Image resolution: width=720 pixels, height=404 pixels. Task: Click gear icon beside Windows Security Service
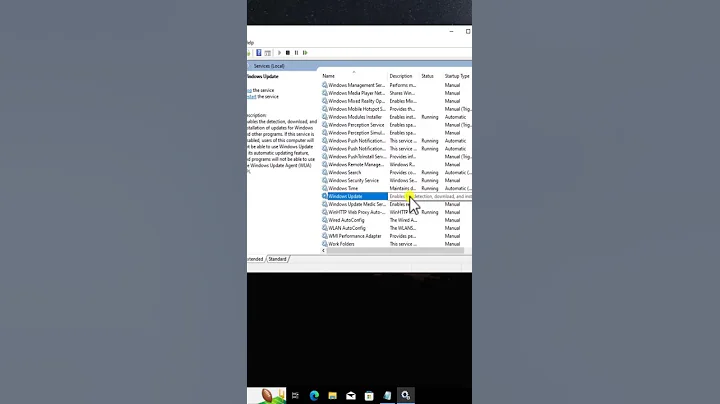325,180
